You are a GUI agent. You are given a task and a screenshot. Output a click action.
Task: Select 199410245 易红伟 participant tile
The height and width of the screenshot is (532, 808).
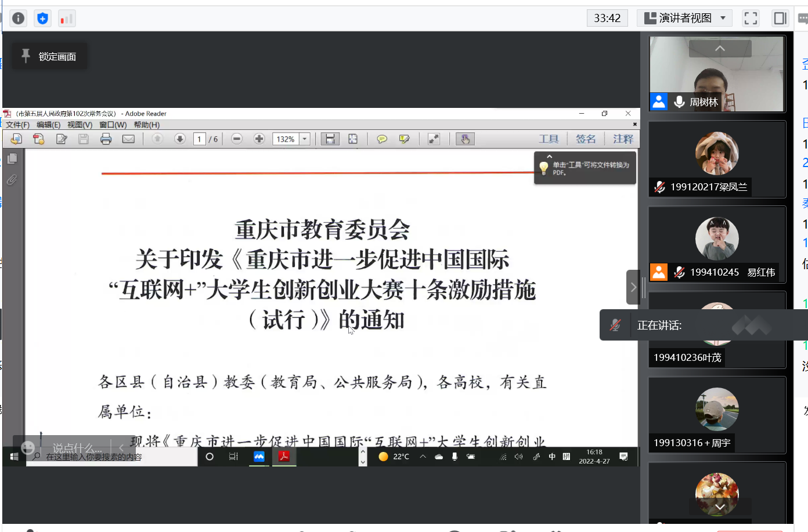pos(717,244)
